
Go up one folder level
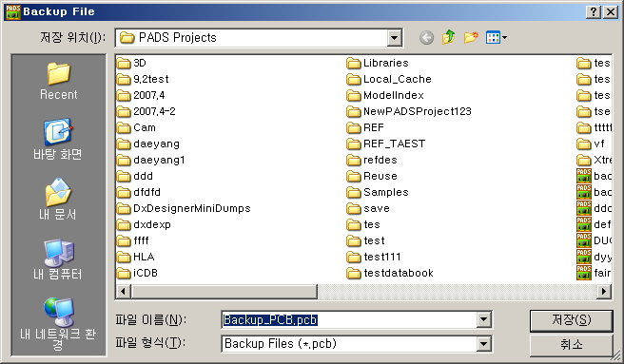click(x=449, y=37)
